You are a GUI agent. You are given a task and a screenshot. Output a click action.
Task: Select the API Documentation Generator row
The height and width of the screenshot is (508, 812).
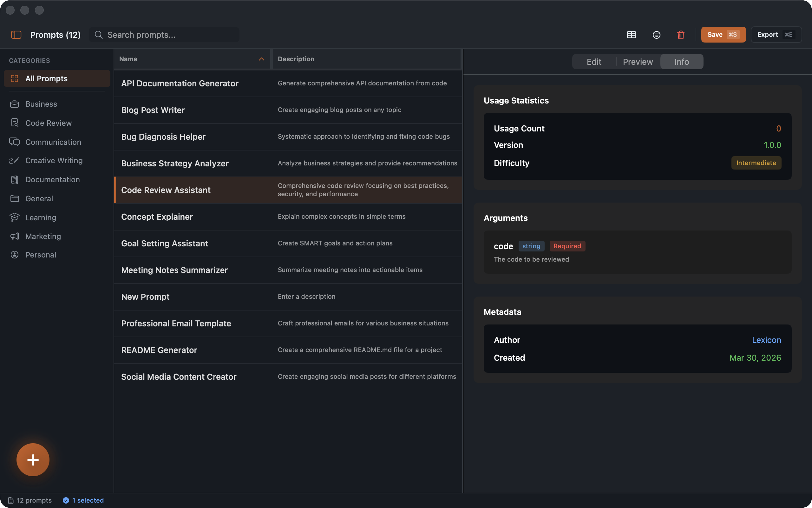[x=288, y=83]
